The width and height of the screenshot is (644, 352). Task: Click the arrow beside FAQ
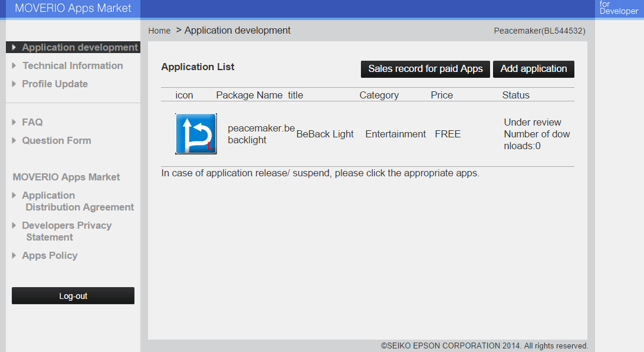point(14,122)
